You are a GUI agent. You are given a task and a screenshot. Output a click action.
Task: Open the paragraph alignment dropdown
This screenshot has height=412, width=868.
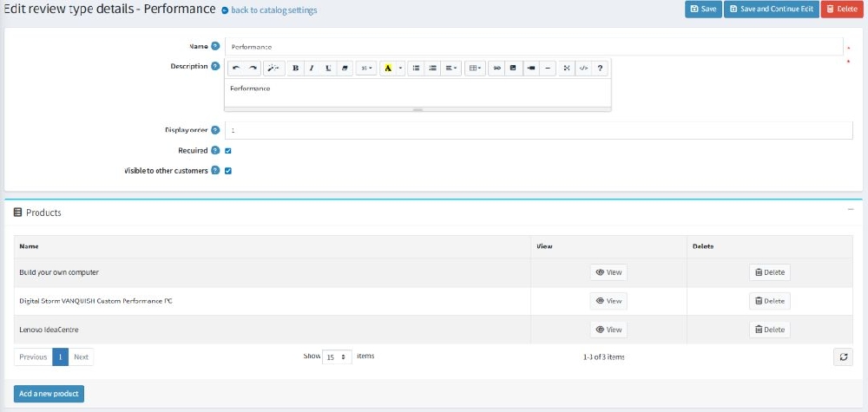(x=451, y=68)
